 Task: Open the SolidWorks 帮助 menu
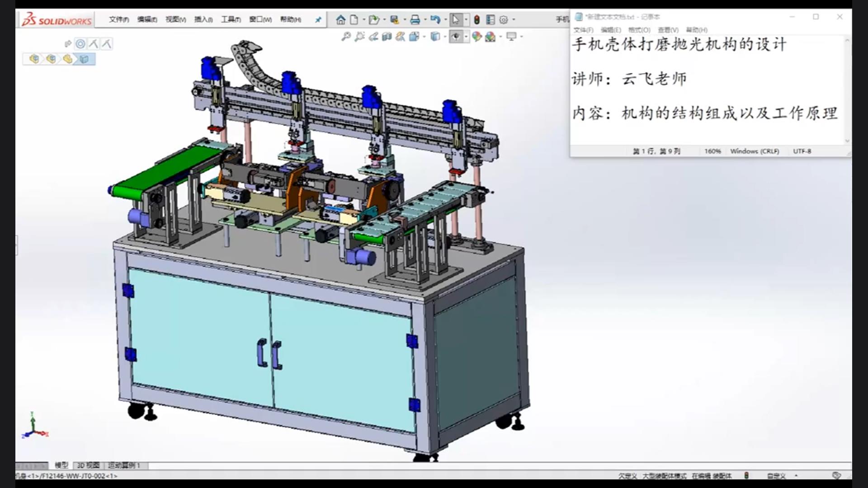(290, 19)
